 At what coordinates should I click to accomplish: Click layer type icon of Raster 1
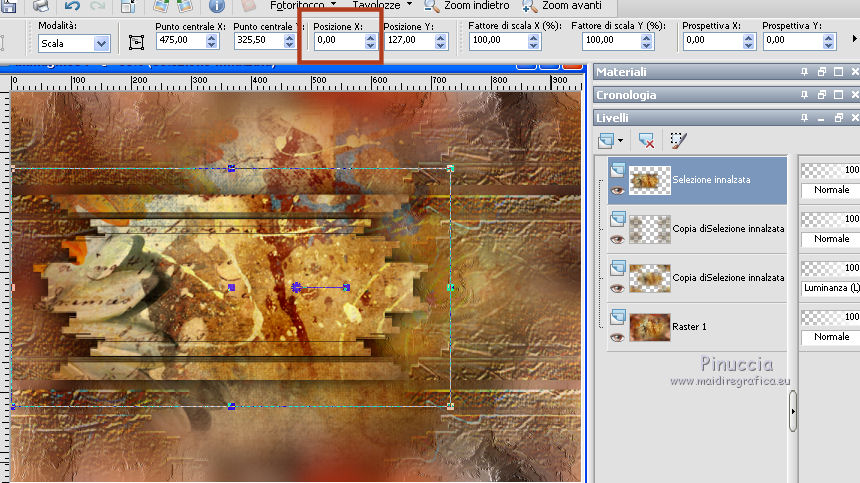(618, 316)
